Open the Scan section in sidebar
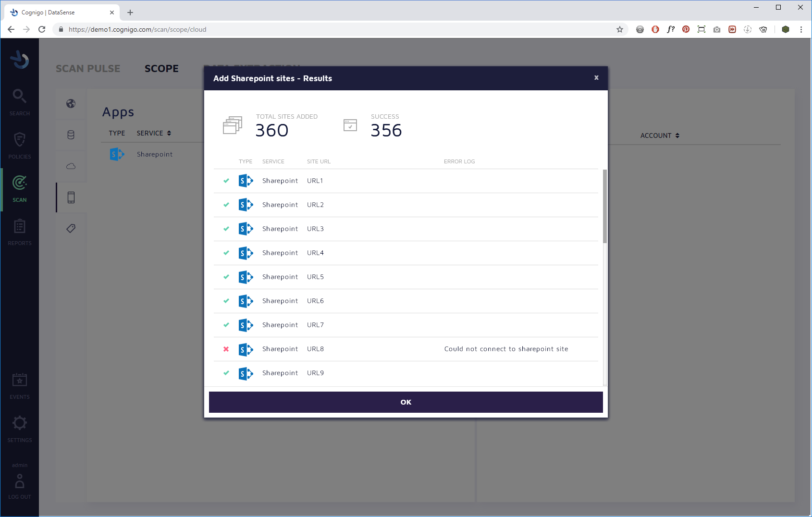This screenshot has width=812, height=517. click(x=19, y=189)
